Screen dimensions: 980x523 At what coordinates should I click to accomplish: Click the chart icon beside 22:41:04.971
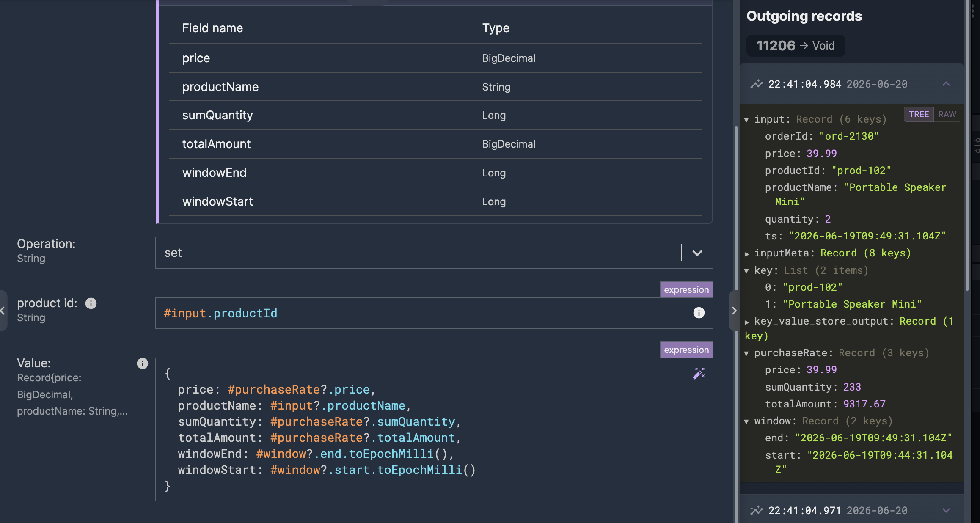click(x=756, y=511)
